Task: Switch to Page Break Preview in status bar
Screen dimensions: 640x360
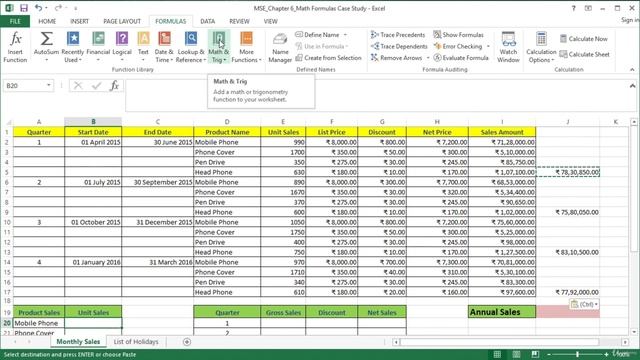Action: pos(535,354)
